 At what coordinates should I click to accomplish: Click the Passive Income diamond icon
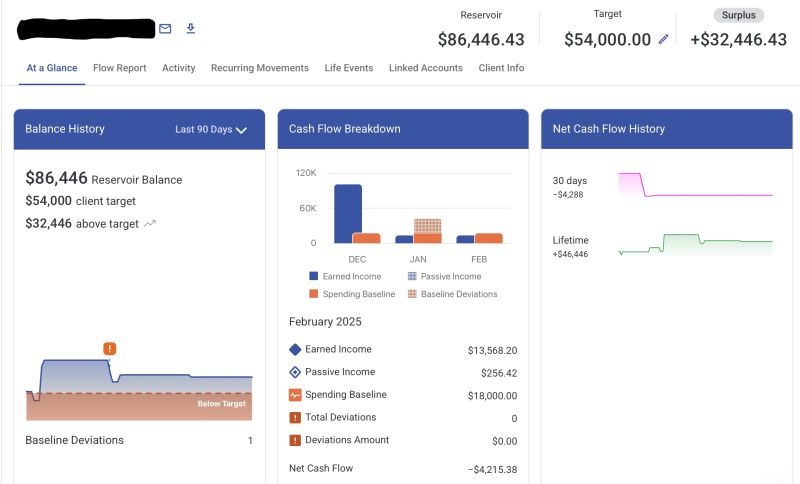pos(295,372)
